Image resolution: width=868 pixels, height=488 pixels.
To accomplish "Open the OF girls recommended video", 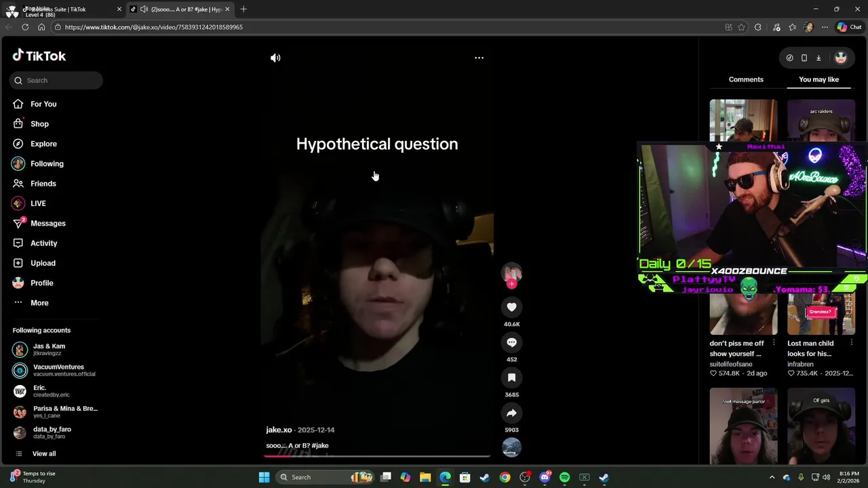I will pyautogui.click(x=821, y=426).
